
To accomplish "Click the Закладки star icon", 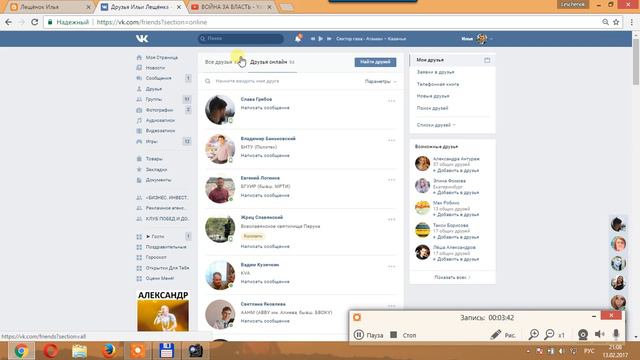I will (139, 169).
